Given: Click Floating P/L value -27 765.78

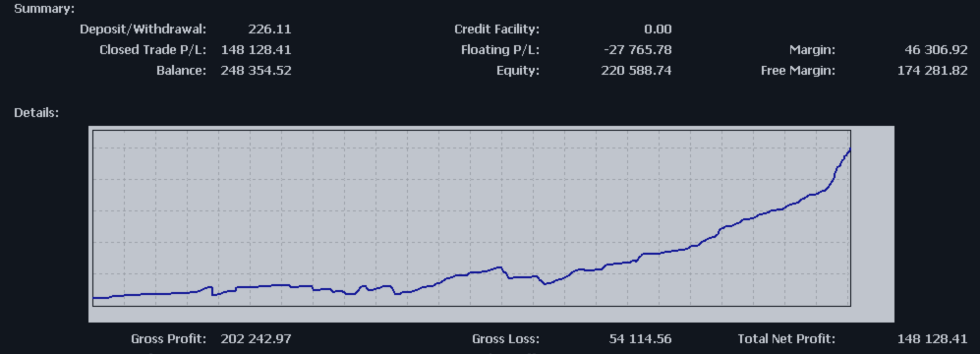Looking at the screenshot, I should coord(637,50).
